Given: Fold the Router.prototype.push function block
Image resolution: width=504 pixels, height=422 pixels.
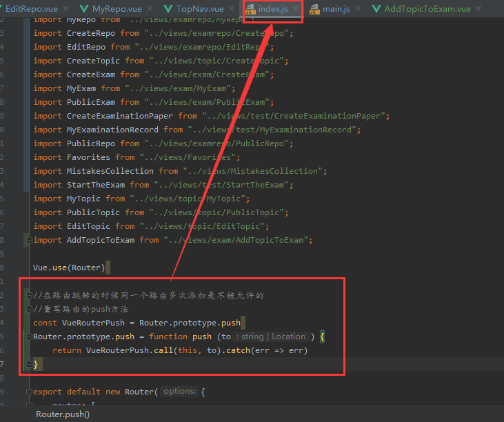Looking at the screenshot, I should tap(29, 336).
